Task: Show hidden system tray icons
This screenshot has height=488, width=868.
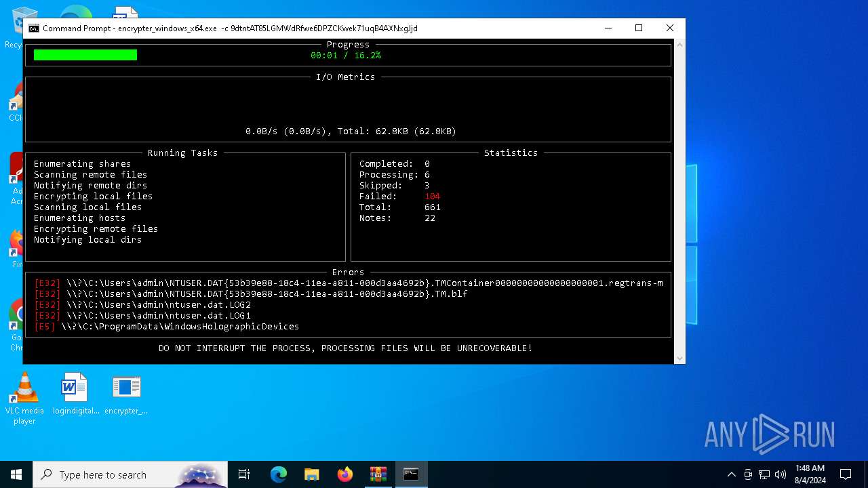Action: [731, 474]
